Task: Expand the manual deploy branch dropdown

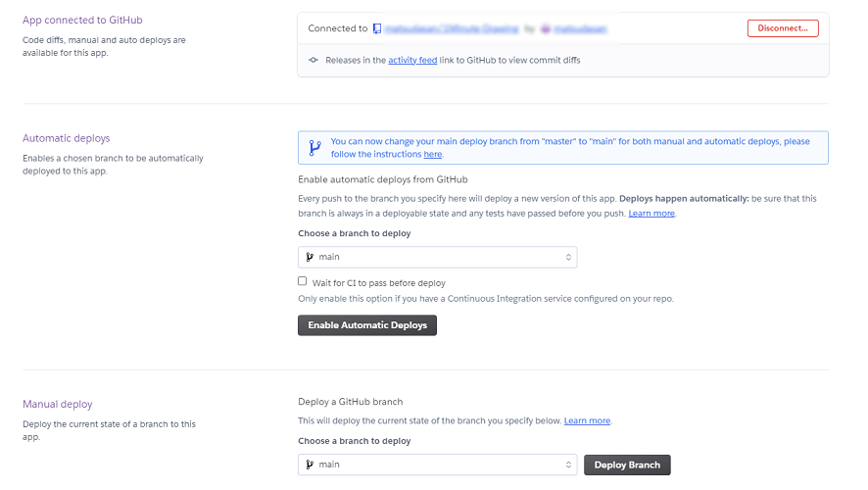Action: [437, 465]
